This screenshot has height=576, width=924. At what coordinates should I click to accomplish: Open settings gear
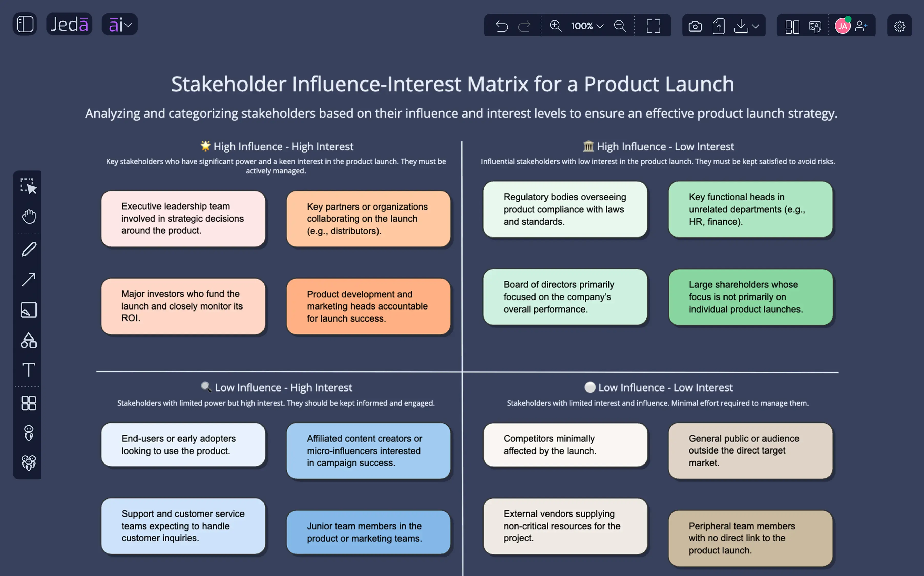(x=899, y=26)
